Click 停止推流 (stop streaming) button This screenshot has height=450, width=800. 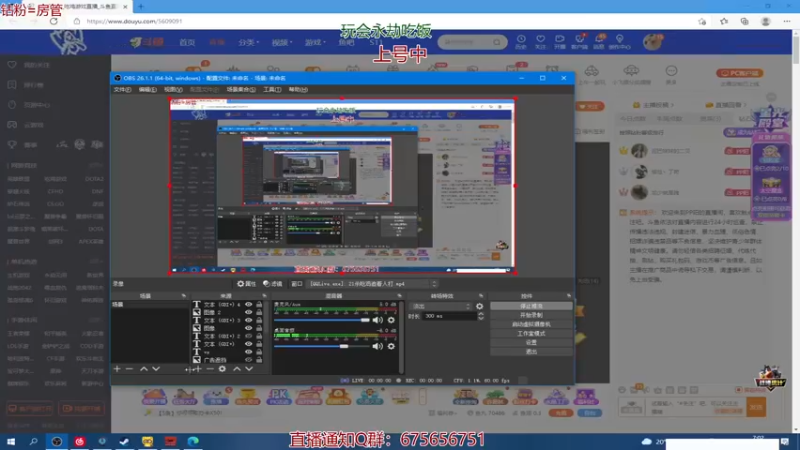click(531, 306)
